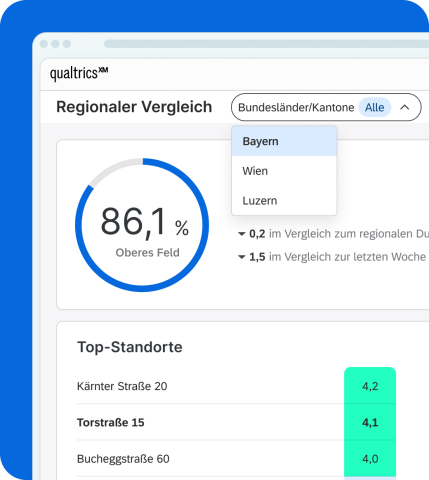Screen dimensions: 429x480
Task: Select Bayern from the dropdown list
Action: tap(284, 141)
